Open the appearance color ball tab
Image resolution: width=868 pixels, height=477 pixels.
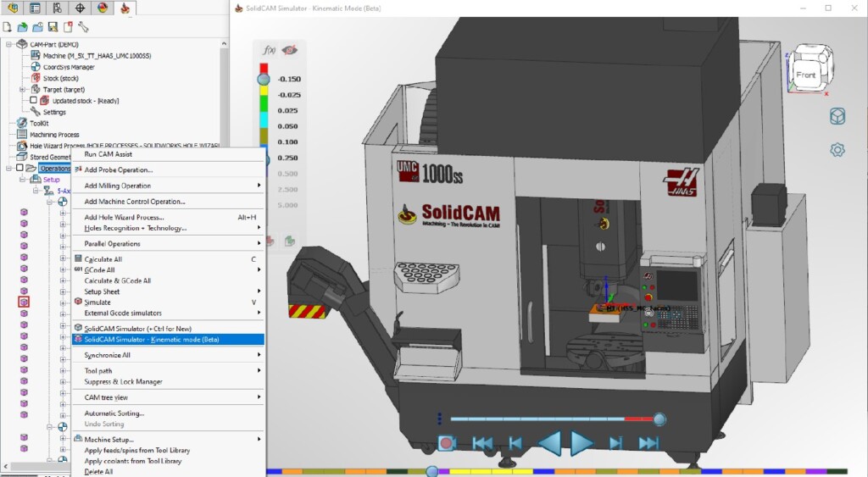[x=103, y=8]
